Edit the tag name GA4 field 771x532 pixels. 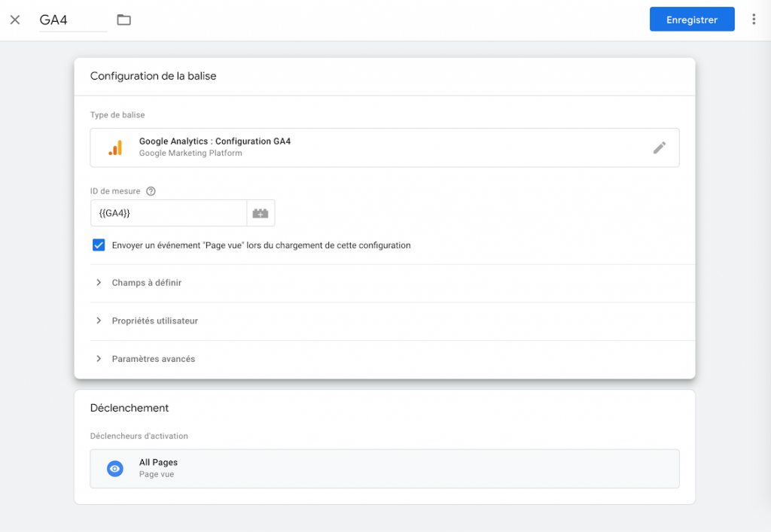coord(73,20)
